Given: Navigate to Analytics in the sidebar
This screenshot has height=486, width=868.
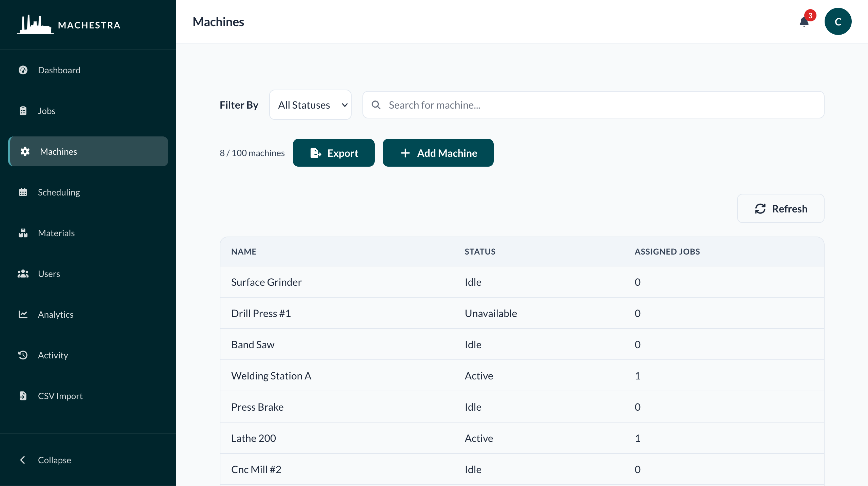Looking at the screenshot, I should tap(56, 314).
